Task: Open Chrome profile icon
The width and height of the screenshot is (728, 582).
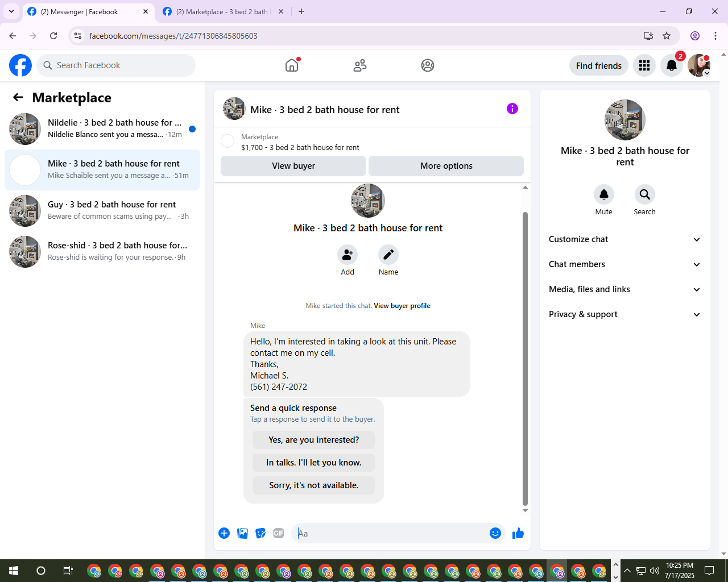Action: point(695,36)
